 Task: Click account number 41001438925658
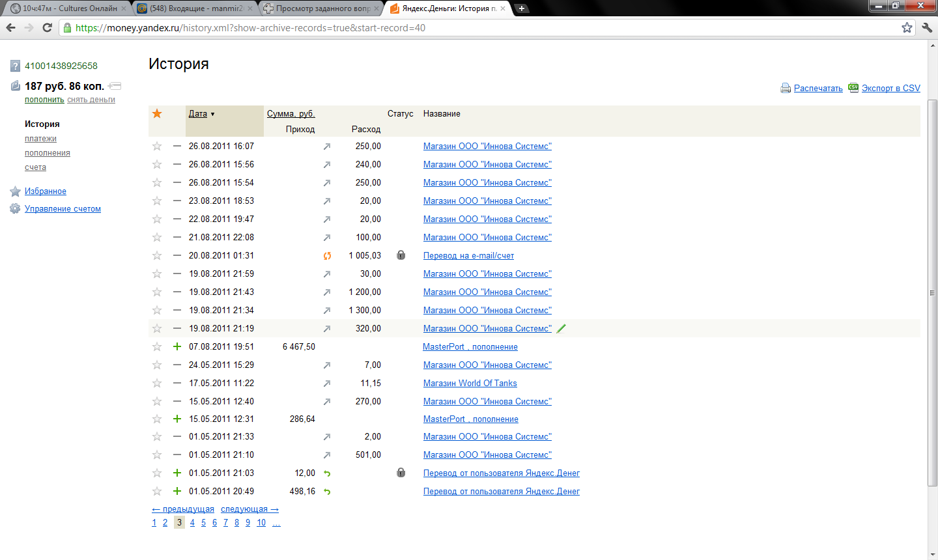click(x=61, y=66)
